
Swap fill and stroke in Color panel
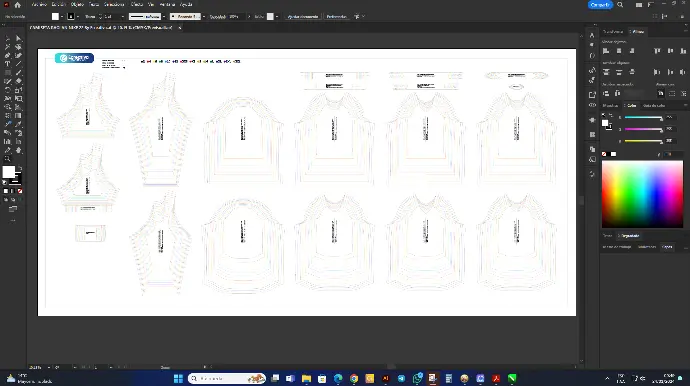click(611, 115)
